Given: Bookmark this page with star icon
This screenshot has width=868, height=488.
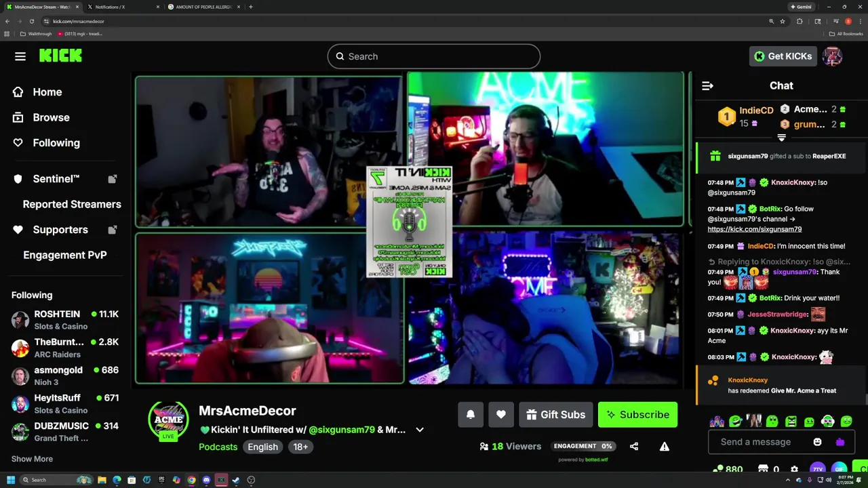Looking at the screenshot, I should (x=783, y=21).
